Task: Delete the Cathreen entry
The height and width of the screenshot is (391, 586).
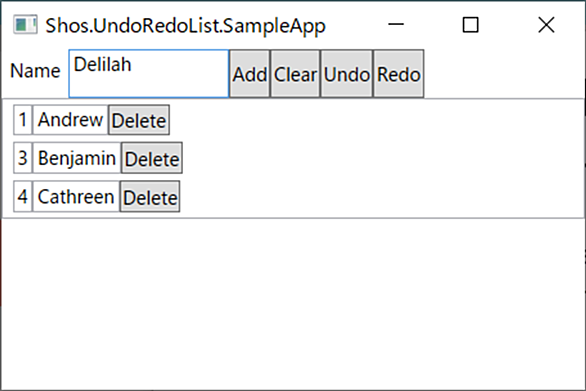Action: pyautogui.click(x=150, y=196)
